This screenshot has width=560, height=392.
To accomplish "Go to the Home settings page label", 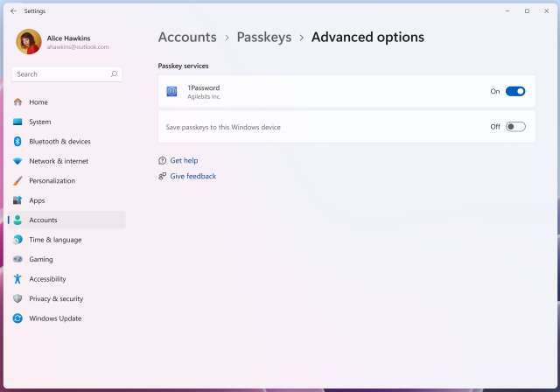I will pyautogui.click(x=38, y=102).
